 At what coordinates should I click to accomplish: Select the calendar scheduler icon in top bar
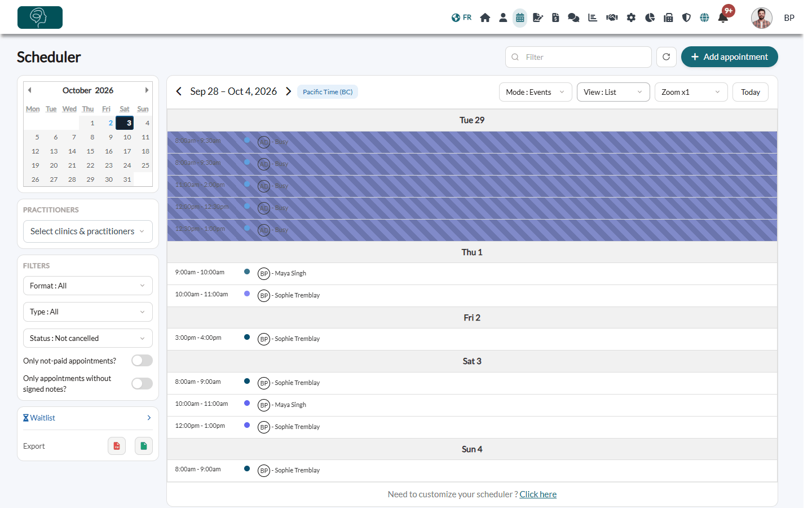[520, 17]
